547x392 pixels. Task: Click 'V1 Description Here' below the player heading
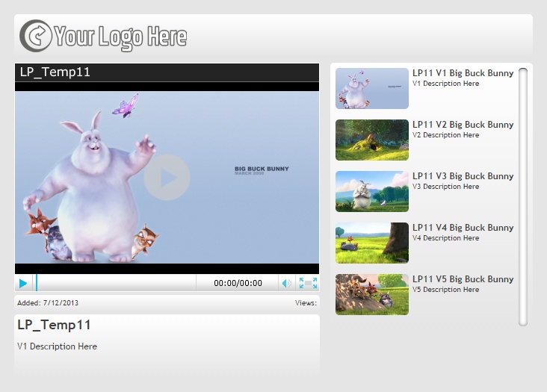(x=58, y=346)
